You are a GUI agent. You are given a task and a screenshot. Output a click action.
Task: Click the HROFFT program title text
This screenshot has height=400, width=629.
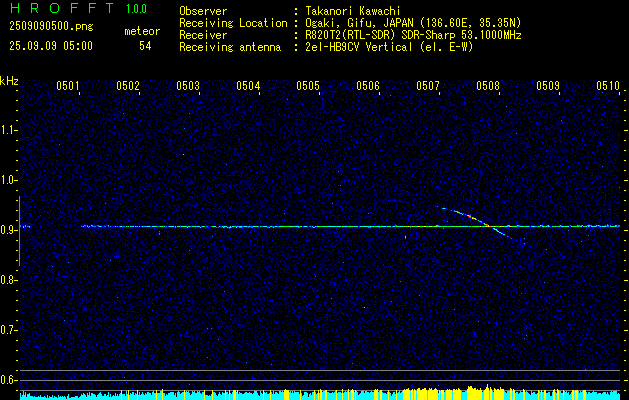(x=62, y=8)
